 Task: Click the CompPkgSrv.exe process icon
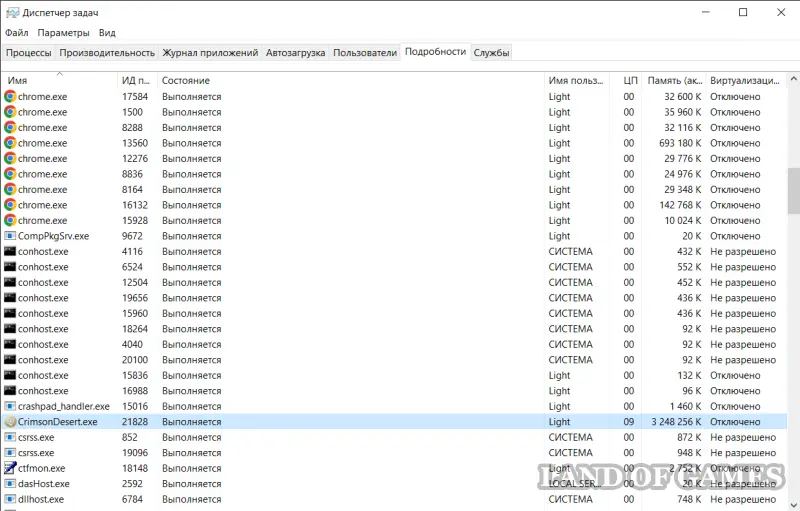pos(10,236)
